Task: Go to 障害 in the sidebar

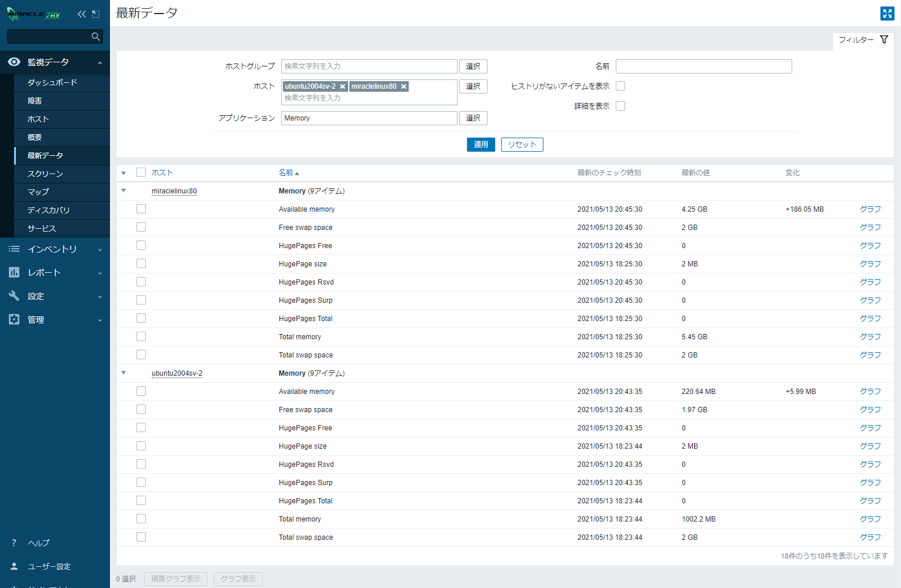Action: click(x=35, y=101)
